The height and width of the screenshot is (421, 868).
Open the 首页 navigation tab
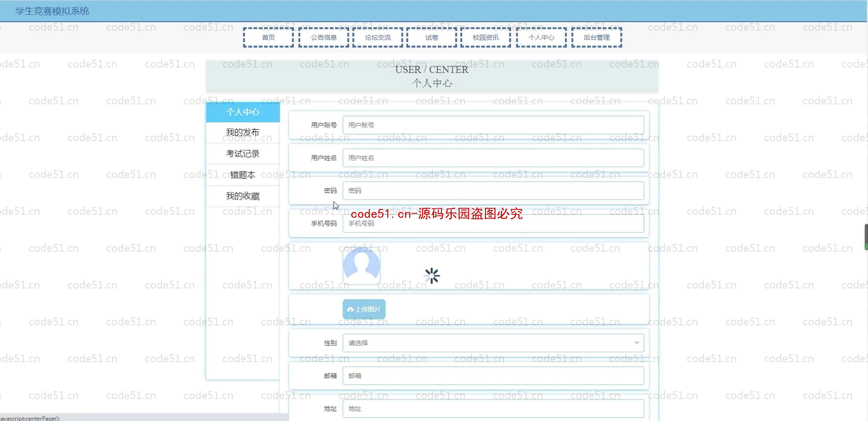pos(268,37)
